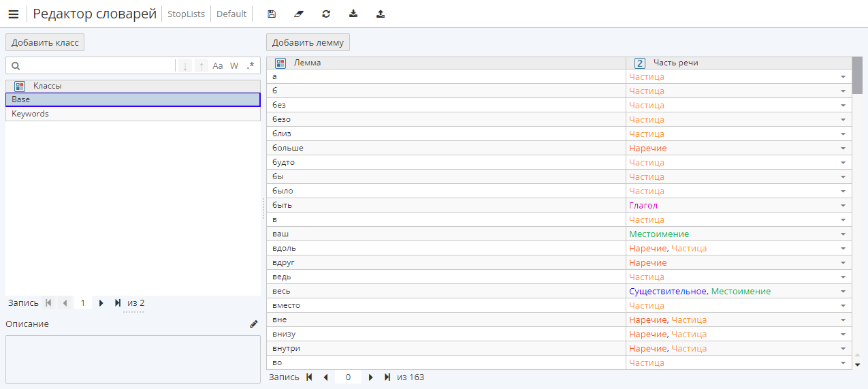Go to last class record
The image size is (868, 389).
point(118,303)
